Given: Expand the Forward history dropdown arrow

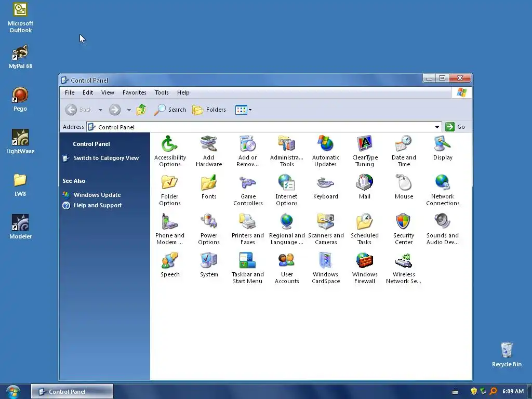Looking at the screenshot, I should (129, 110).
